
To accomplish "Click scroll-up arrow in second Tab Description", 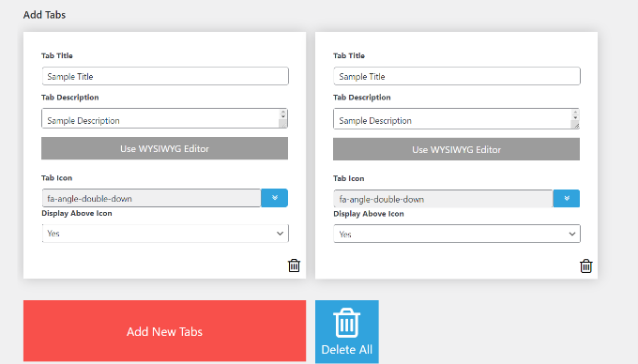I will (x=575, y=113).
